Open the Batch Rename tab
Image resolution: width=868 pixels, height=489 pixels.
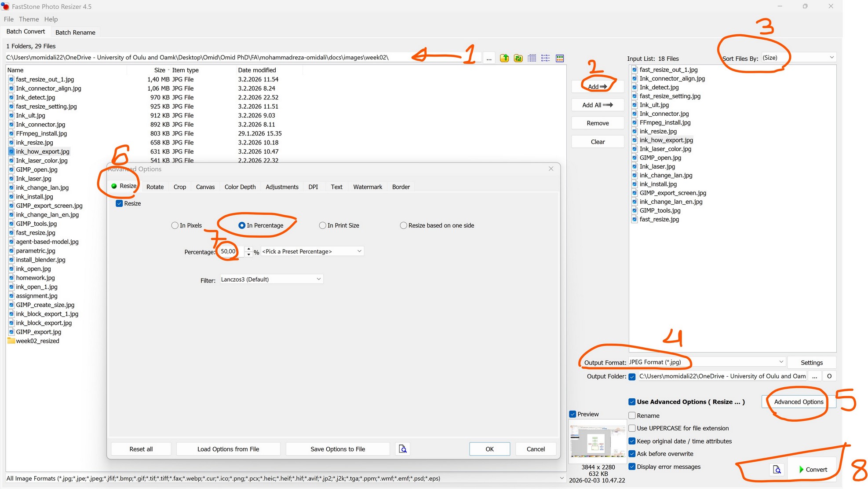pos(75,32)
